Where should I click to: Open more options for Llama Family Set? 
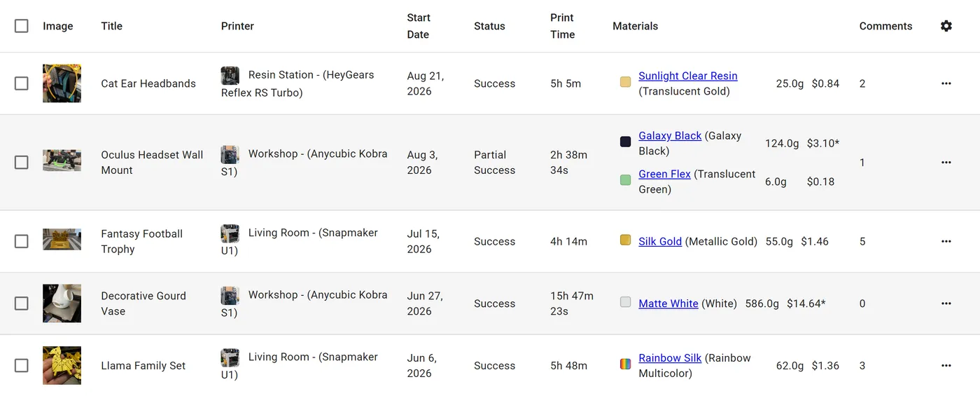coord(946,365)
